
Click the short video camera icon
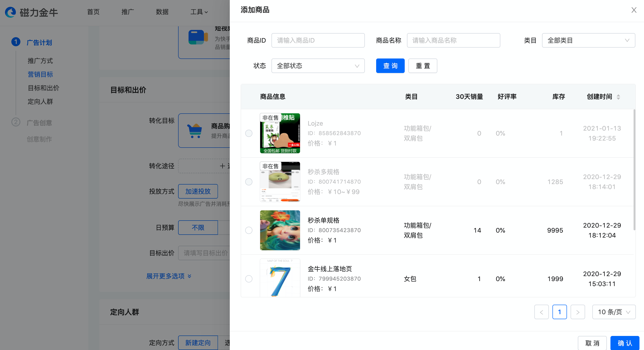tap(198, 37)
